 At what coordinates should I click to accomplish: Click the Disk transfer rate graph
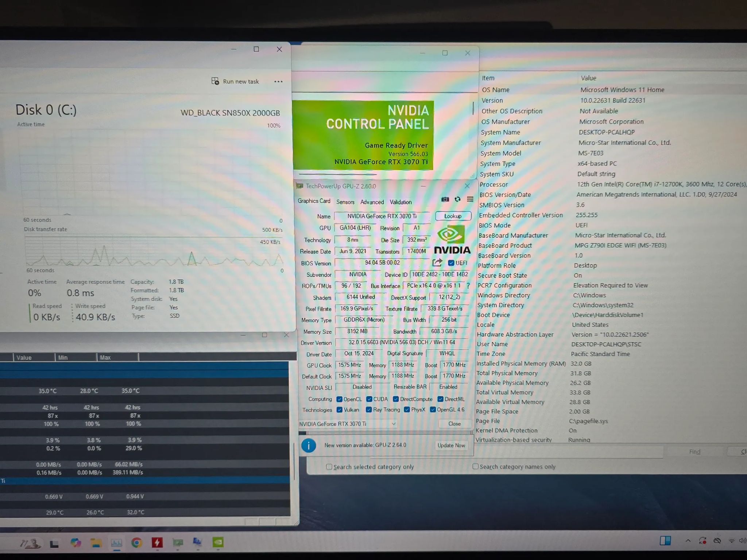(x=154, y=252)
